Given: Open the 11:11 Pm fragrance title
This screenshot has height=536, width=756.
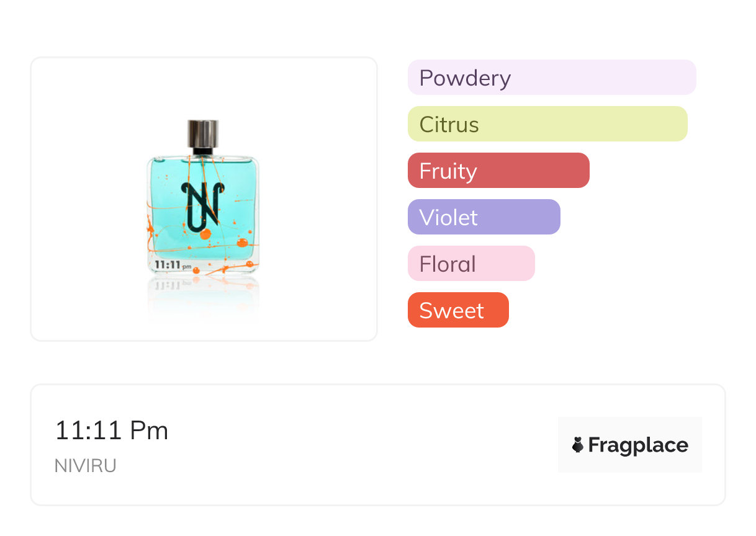Looking at the screenshot, I should pos(112,431).
